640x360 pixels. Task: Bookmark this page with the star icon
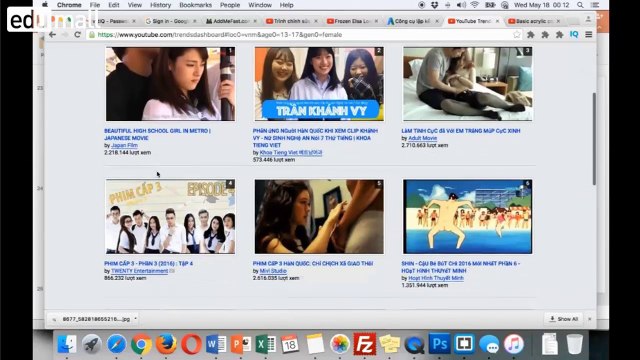517,35
